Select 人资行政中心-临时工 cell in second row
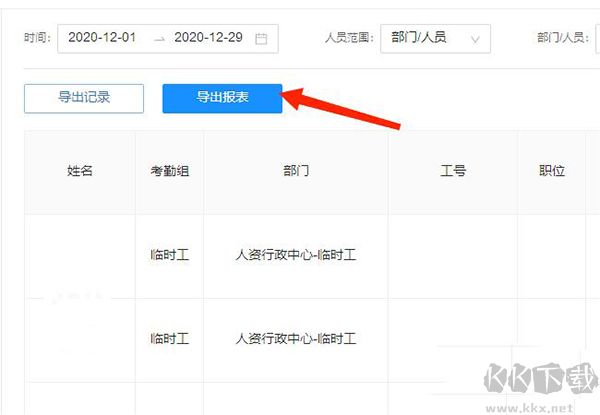Screen dimensions: 600x415 (x=296, y=339)
